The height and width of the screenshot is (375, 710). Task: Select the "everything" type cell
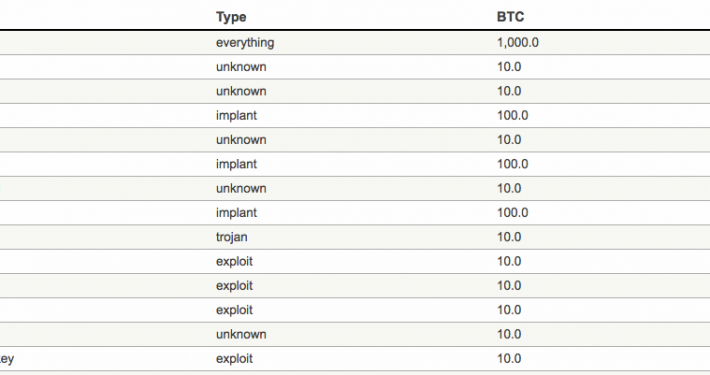tap(245, 43)
